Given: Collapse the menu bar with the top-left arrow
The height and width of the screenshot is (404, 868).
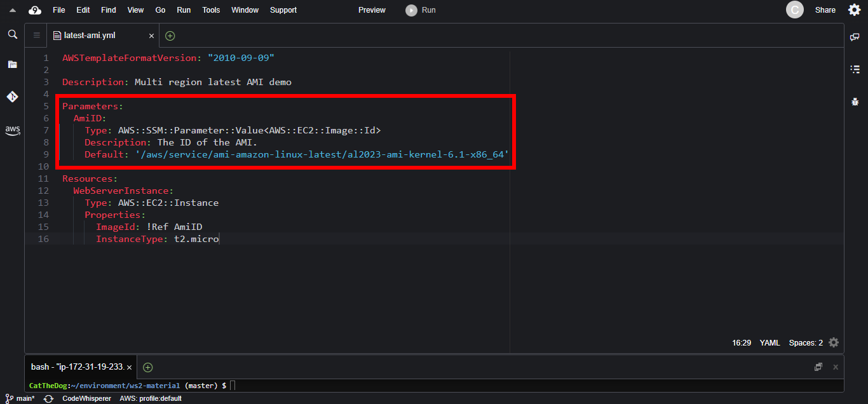Looking at the screenshot, I should [12, 10].
